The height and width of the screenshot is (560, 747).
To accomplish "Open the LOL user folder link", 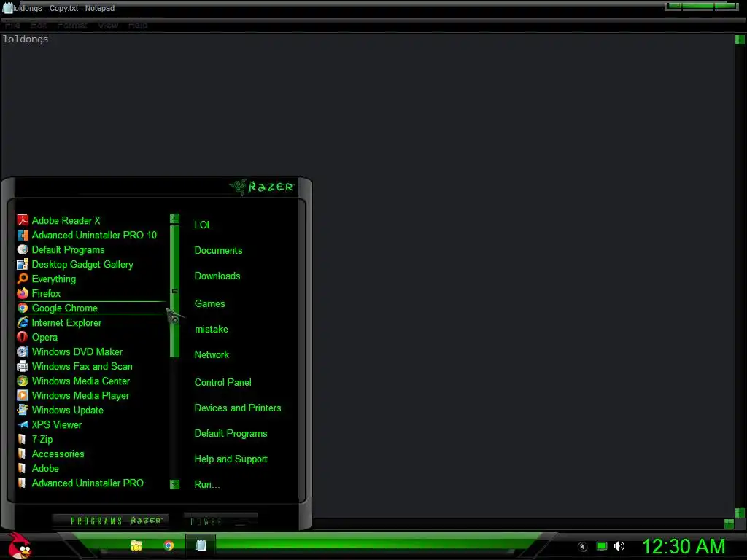I will click(203, 225).
